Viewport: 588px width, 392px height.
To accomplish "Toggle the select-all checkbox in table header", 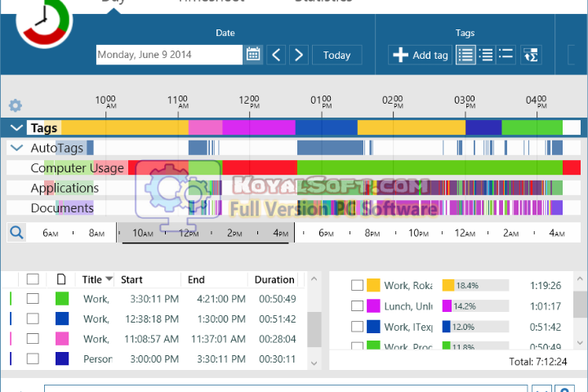I will (33, 279).
